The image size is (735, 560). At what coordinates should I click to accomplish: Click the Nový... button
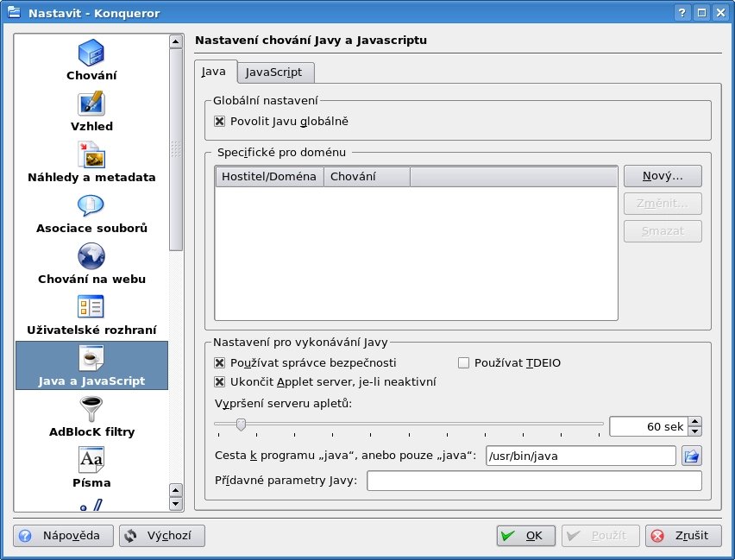coord(663,176)
